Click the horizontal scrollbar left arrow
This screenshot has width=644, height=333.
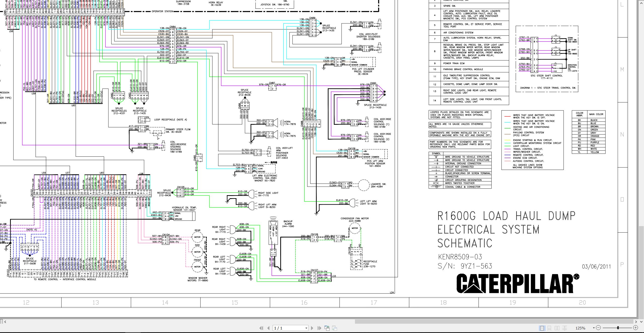point(5,322)
